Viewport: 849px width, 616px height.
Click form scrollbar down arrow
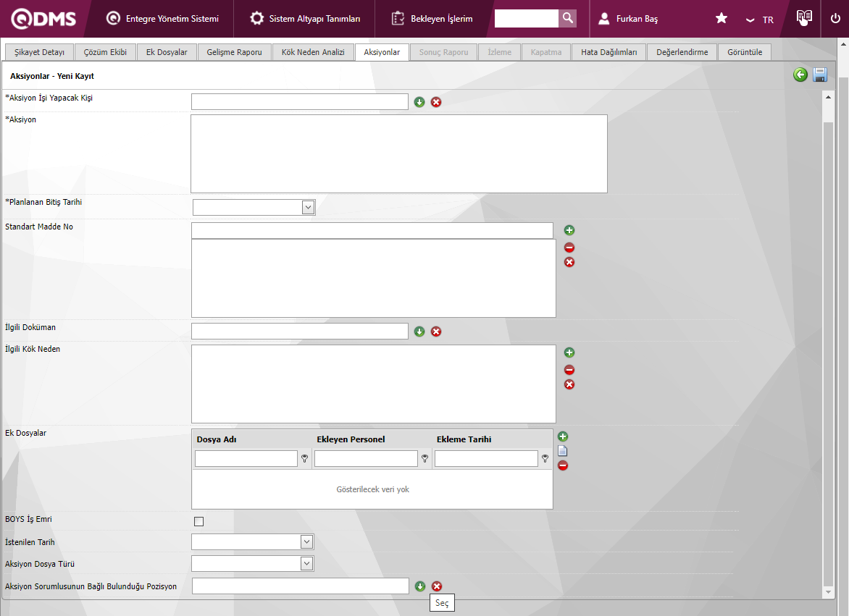point(828,593)
